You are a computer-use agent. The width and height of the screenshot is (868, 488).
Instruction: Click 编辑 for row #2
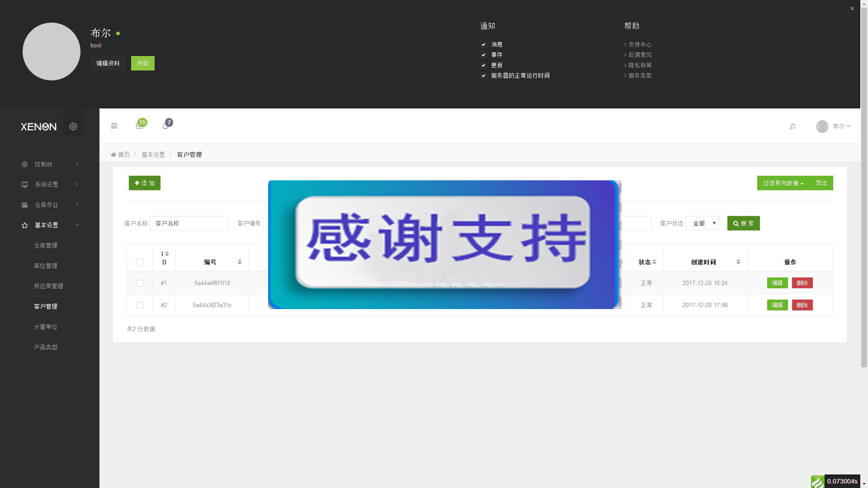coord(777,305)
